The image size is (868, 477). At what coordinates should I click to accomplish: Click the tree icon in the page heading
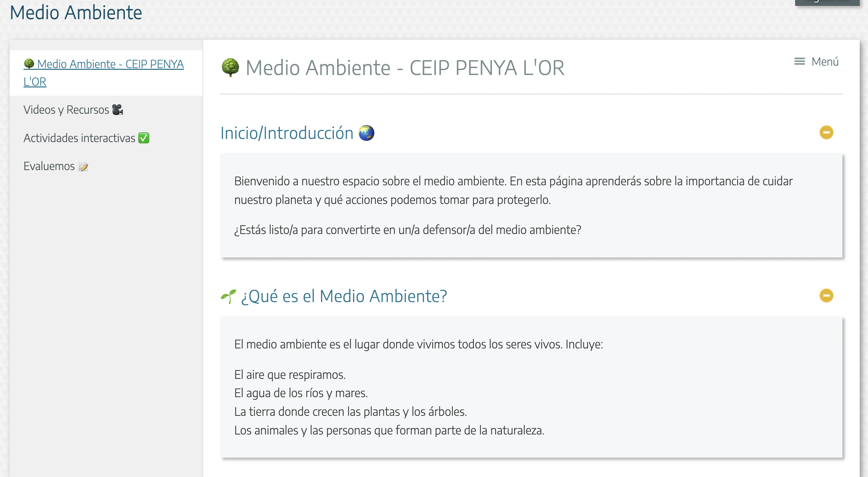229,68
